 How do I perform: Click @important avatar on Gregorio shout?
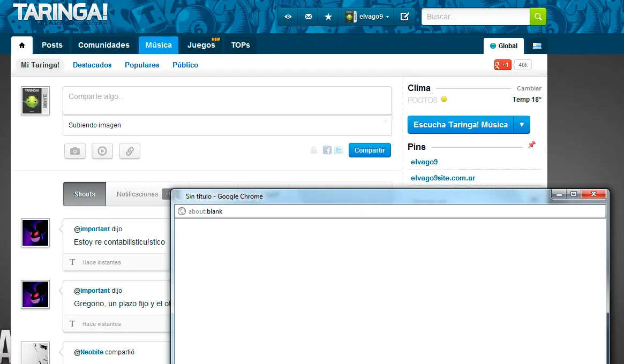[35, 294]
